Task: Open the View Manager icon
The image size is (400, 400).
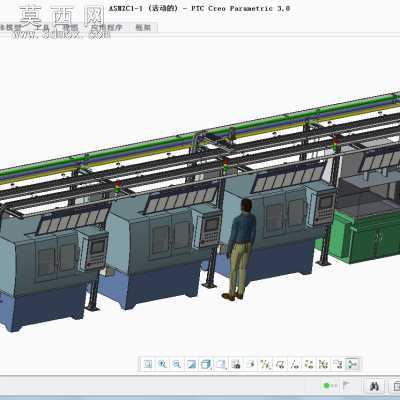Action: coord(236,364)
